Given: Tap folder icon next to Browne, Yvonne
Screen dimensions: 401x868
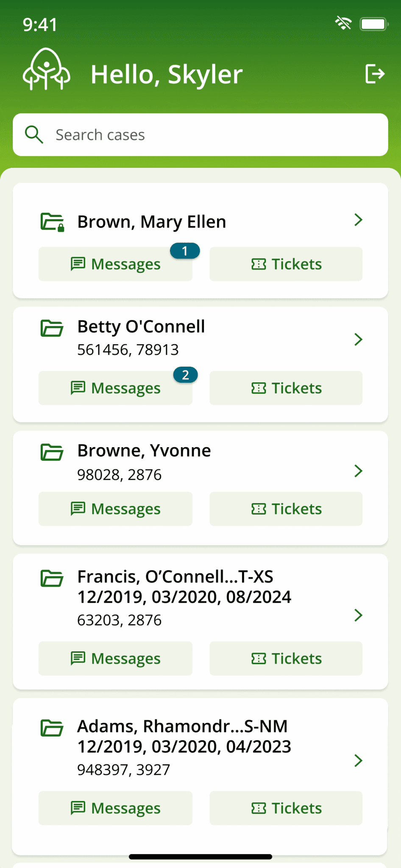Looking at the screenshot, I should coord(52,452).
